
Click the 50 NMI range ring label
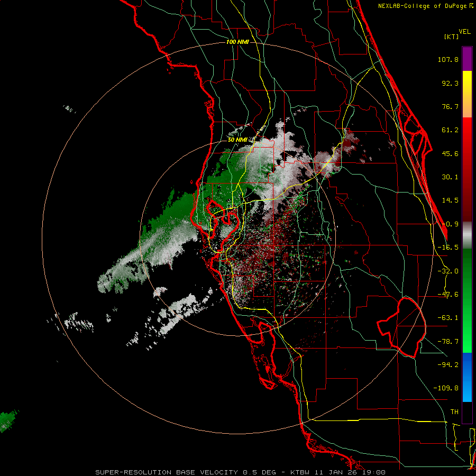pos(237,140)
